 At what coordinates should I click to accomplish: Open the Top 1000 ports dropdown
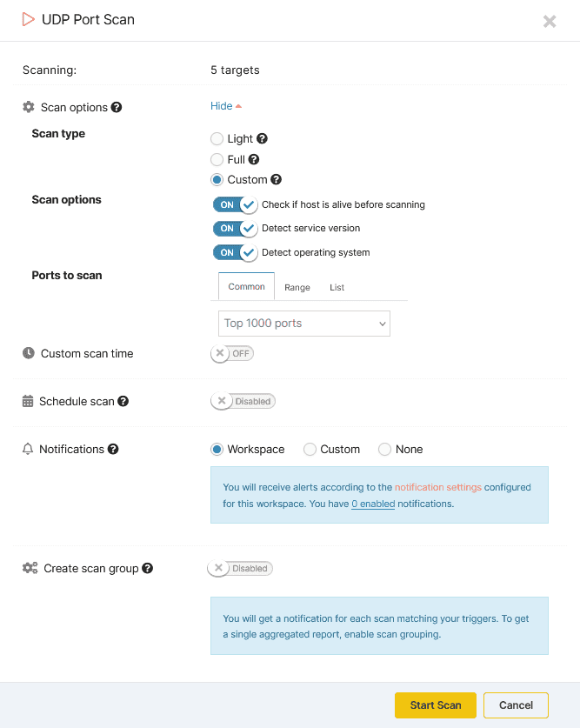click(304, 323)
